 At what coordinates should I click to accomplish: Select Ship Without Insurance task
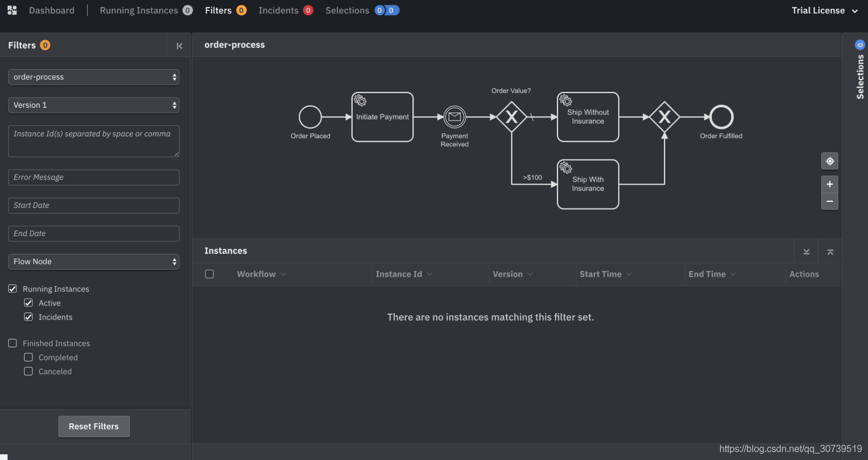coord(588,117)
